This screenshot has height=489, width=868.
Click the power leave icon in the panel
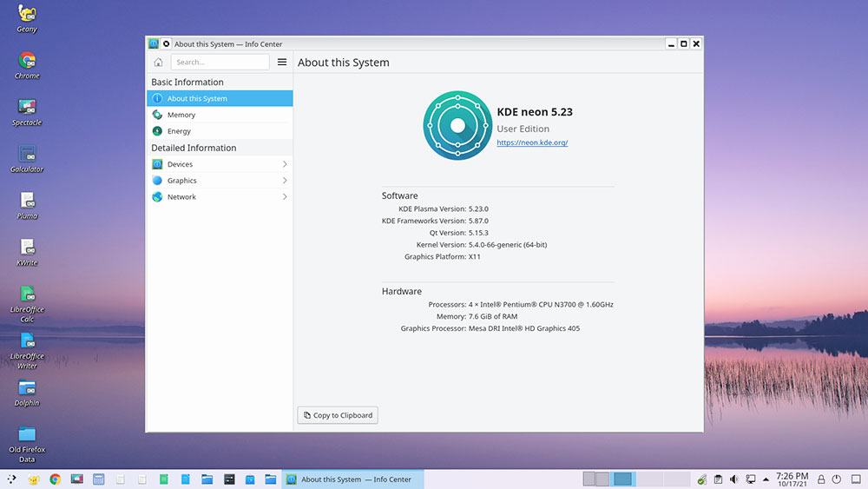coord(837,479)
